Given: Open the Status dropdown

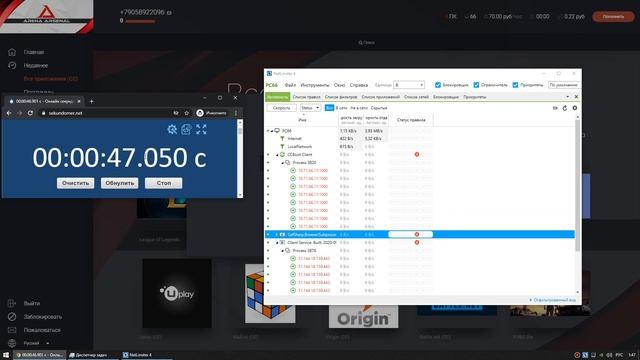Looking at the screenshot, I should (310, 108).
